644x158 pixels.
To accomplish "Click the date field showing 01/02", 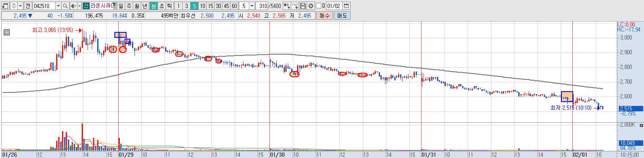I will pyautogui.click(x=334, y=6).
